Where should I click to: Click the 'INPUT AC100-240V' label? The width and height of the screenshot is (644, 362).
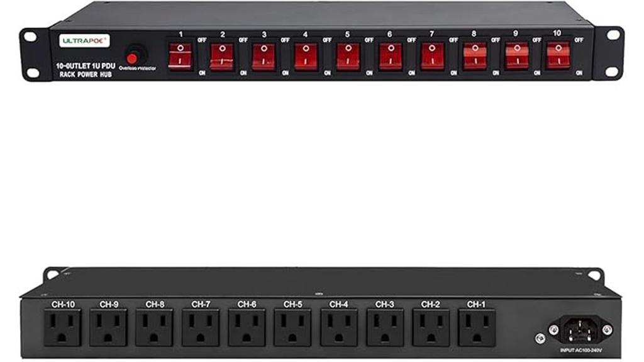click(x=580, y=351)
